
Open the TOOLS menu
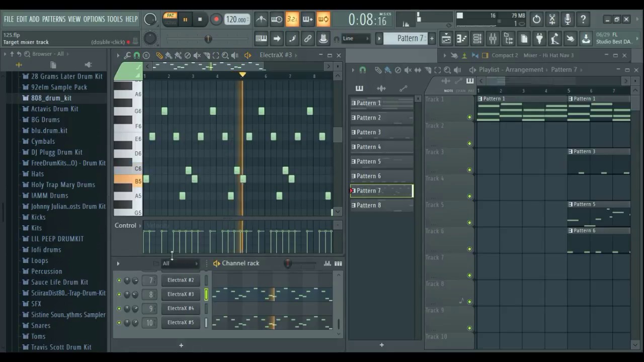(x=115, y=19)
